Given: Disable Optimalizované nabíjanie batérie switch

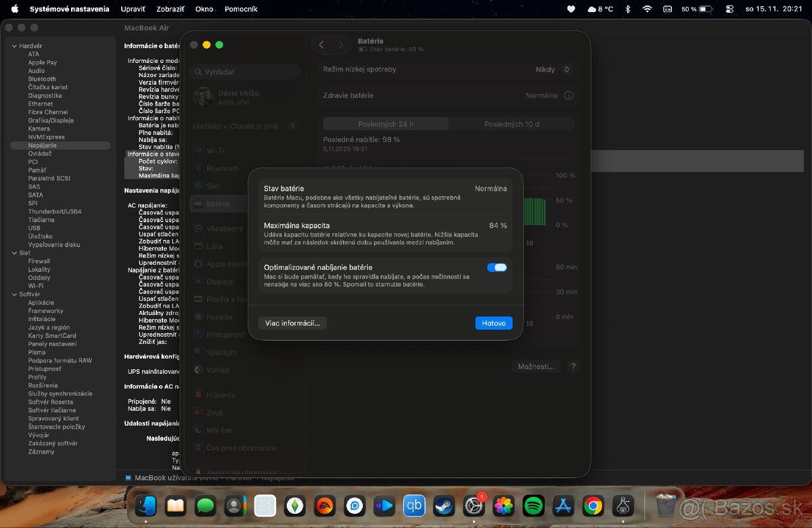Looking at the screenshot, I should pyautogui.click(x=497, y=268).
